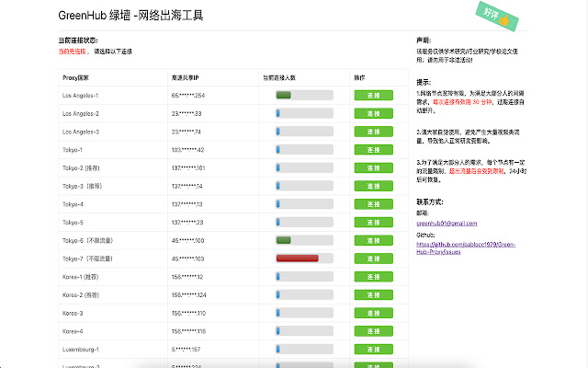Click the connect button for Tokyo-4
The width and height of the screenshot is (588, 368).
(373, 204)
